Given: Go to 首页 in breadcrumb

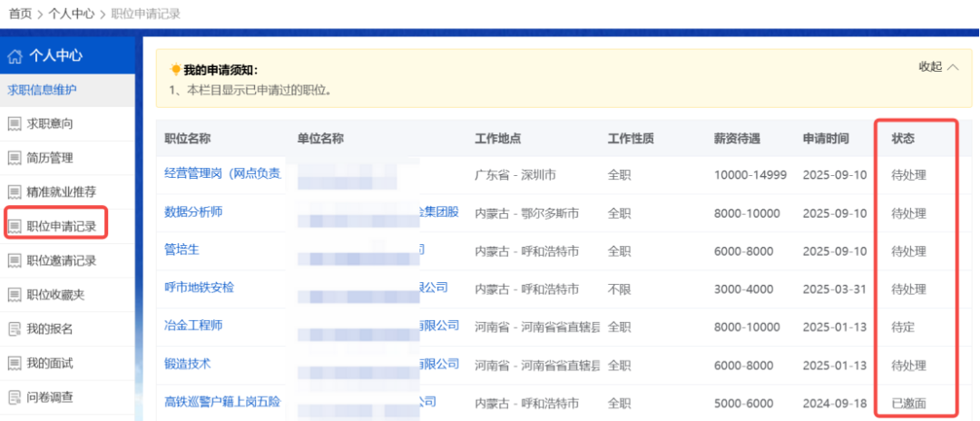Looking at the screenshot, I should (x=20, y=14).
